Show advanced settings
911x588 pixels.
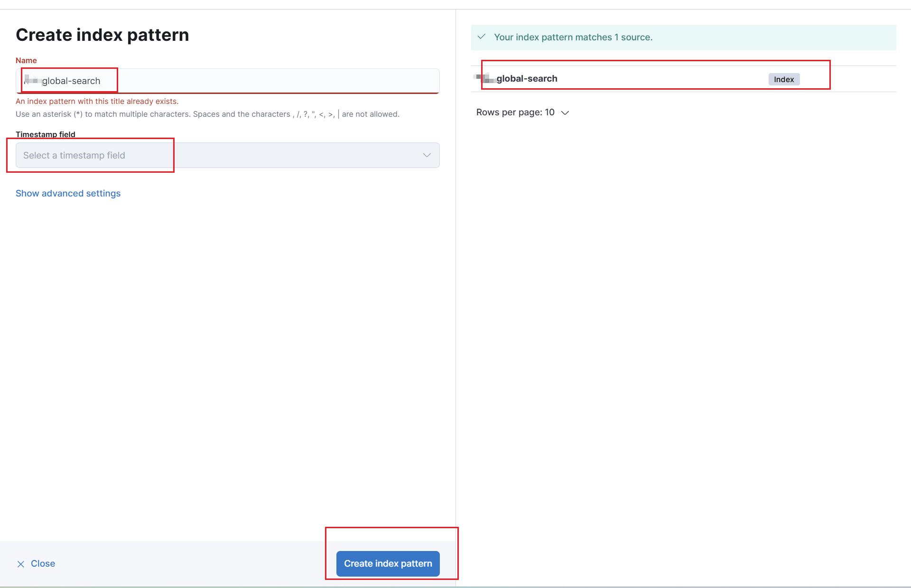pyautogui.click(x=68, y=193)
